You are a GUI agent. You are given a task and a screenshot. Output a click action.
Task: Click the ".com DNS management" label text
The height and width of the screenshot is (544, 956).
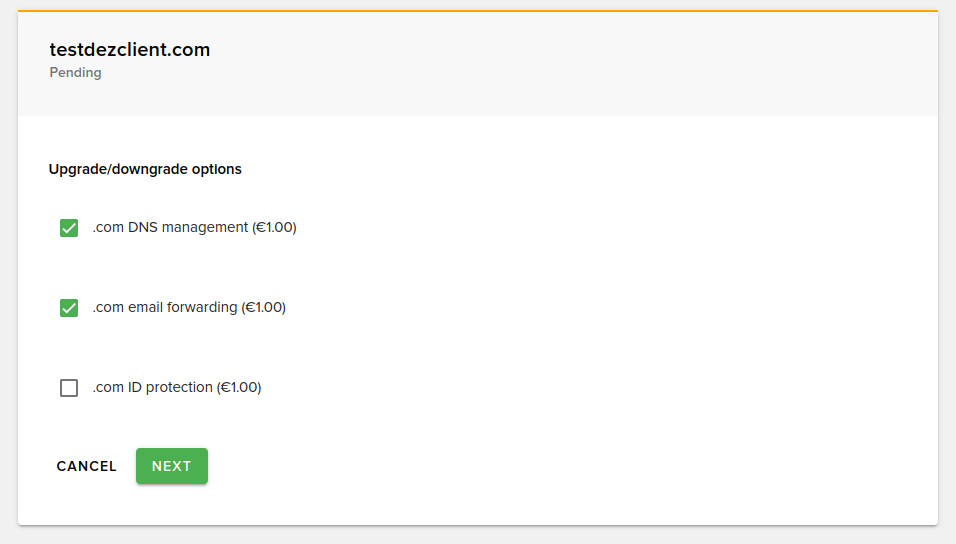pos(170,227)
